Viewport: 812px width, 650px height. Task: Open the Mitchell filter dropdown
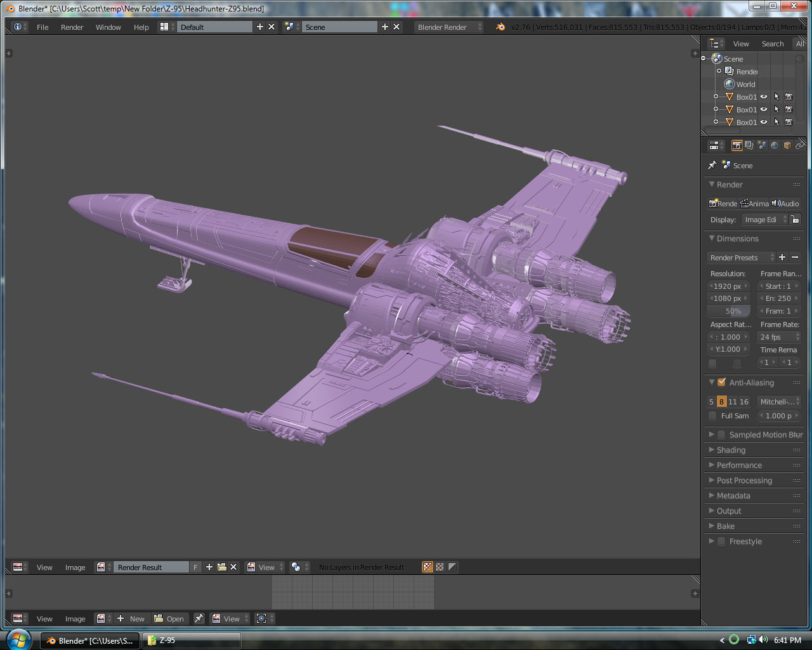coord(780,401)
